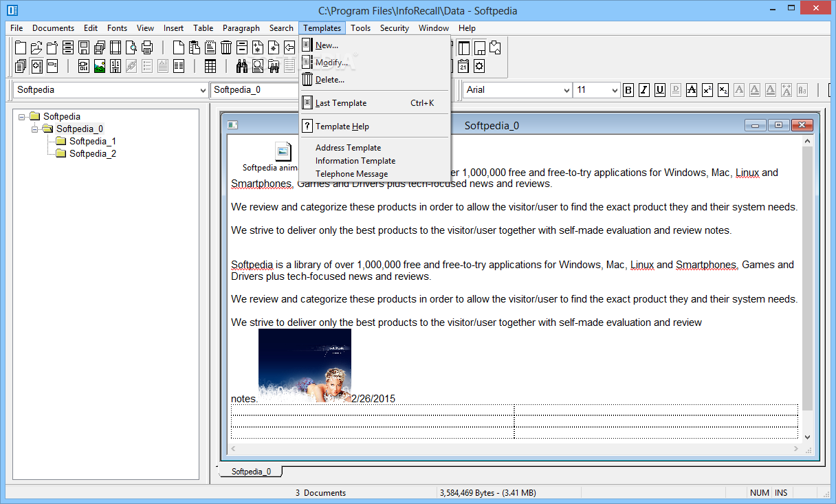Select the Softpedia root folder in tree
This screenshot has width=836, height=504.
pyautogui.click(x=61, y=116)
